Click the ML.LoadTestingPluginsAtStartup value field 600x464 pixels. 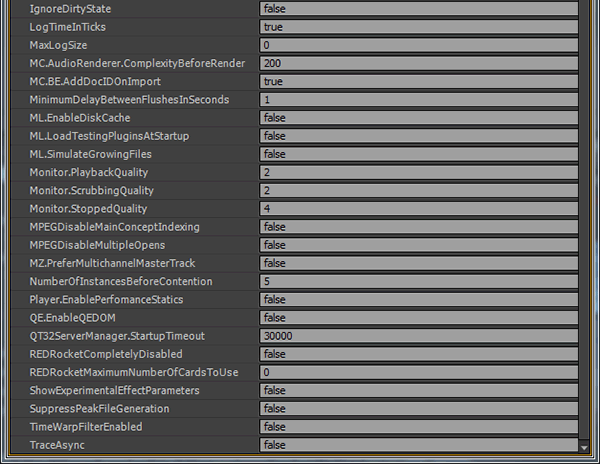(418, 136)
